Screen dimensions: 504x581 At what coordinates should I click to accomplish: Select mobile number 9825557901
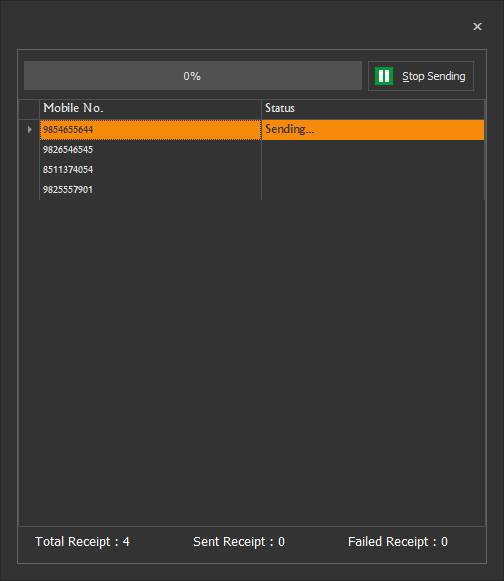click(150, 190)
